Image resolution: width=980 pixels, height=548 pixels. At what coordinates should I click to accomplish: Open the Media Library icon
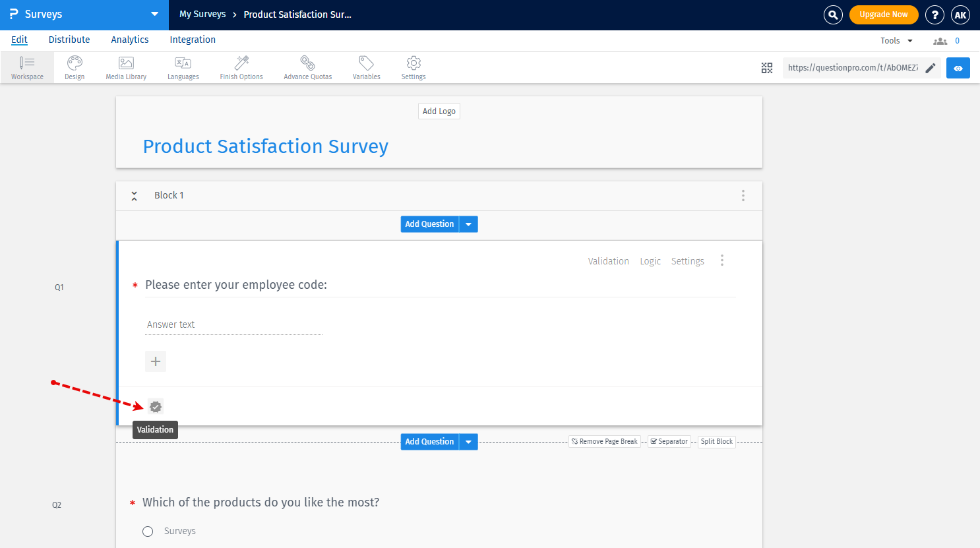[x=125, y=67]
